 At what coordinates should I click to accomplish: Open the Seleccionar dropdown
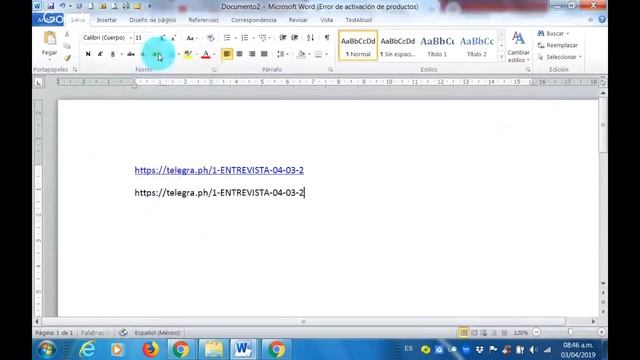pos(560,57)
